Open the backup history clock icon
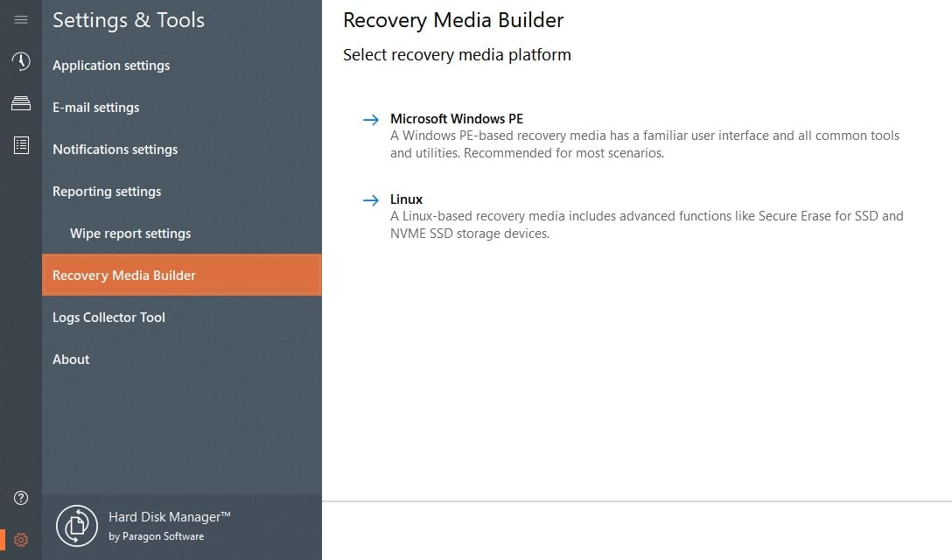This screenshot has width=952, height=560. pyautogui.click(x=21, y=61)
